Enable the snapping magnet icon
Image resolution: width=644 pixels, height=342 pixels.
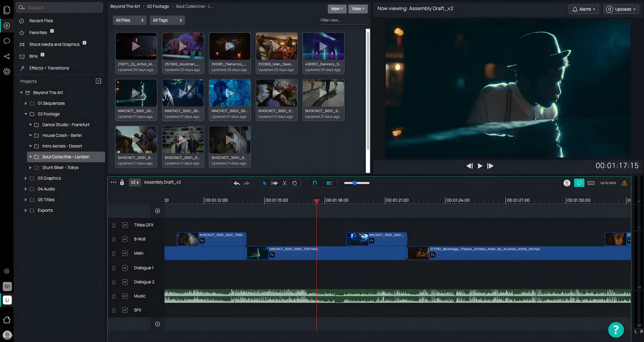314,182
